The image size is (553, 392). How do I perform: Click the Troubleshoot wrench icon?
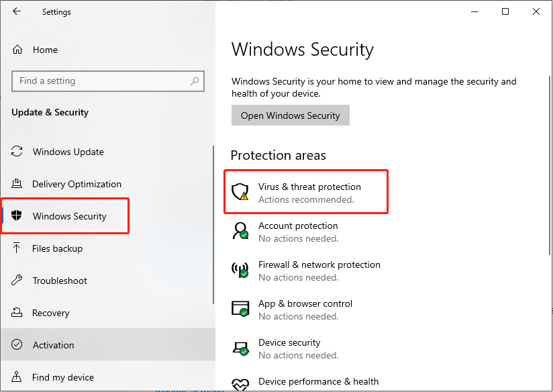(x=17, y=281)
